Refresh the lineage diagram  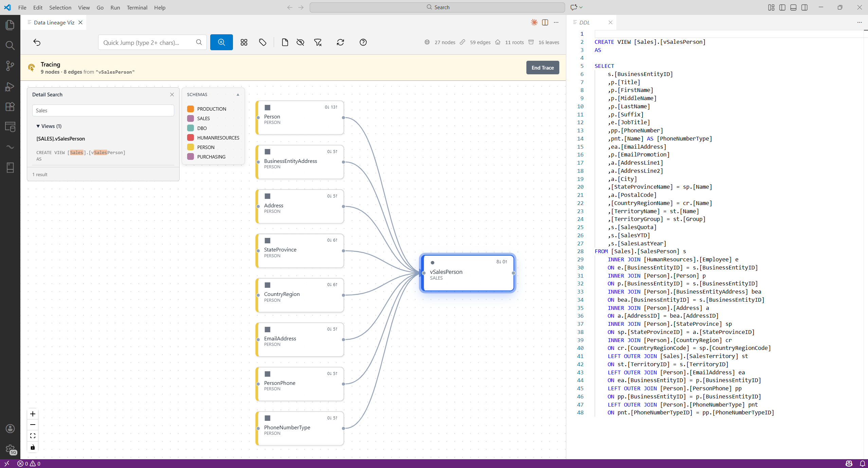click(340, 42)
